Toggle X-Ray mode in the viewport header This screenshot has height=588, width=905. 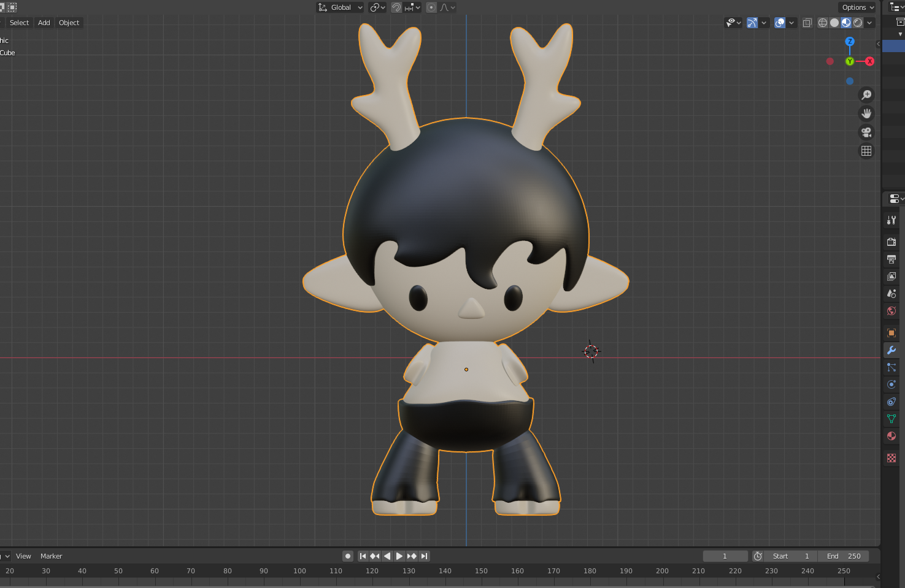click(807, 23)
